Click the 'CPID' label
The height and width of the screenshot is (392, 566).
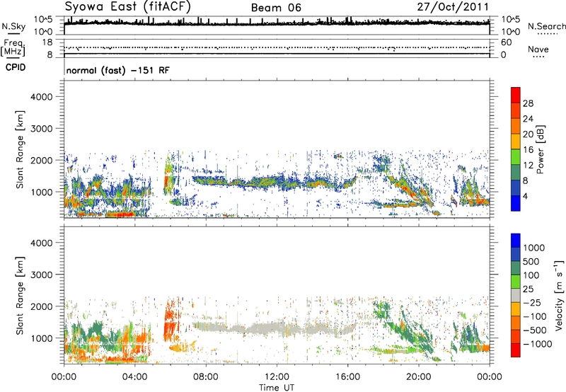[x=16, y=67]
